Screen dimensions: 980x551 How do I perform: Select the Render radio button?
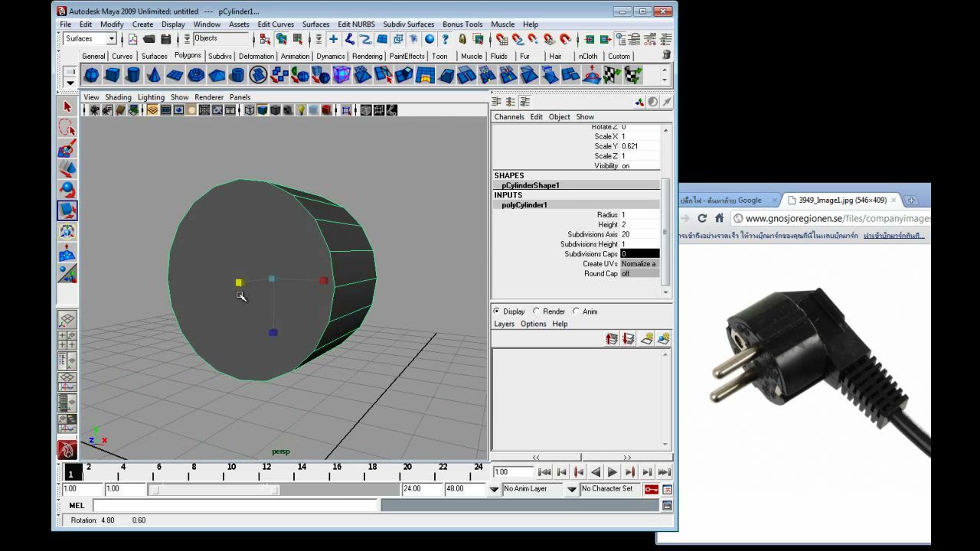pyautogui.click(x=536, y=311)
